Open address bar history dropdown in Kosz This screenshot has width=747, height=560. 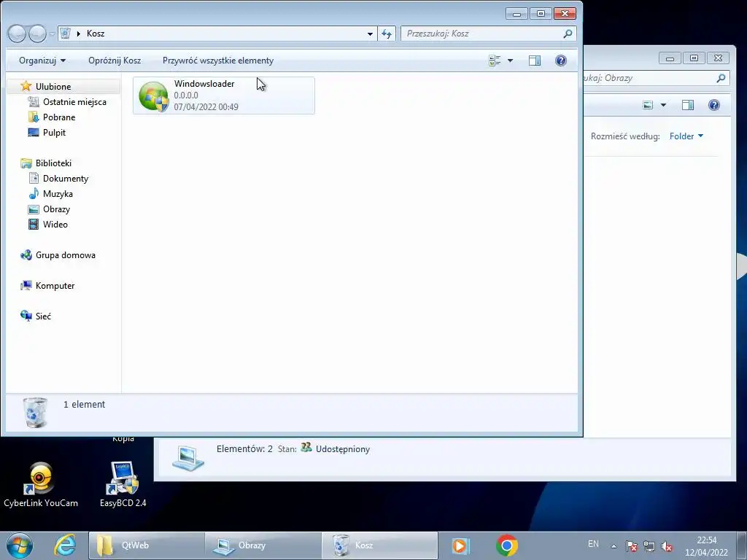tap(370, 34)
